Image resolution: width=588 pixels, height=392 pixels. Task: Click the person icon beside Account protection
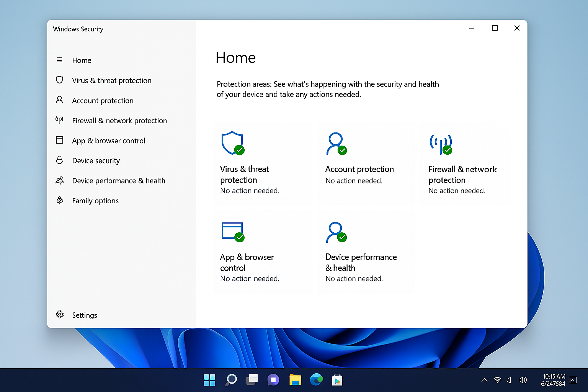point(59,100)
